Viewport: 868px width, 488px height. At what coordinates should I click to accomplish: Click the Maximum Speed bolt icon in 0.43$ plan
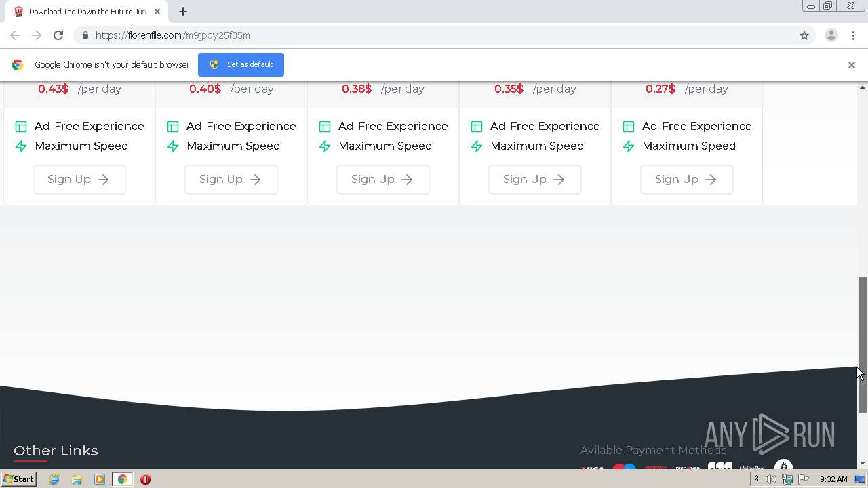click(x=21, y=146)
